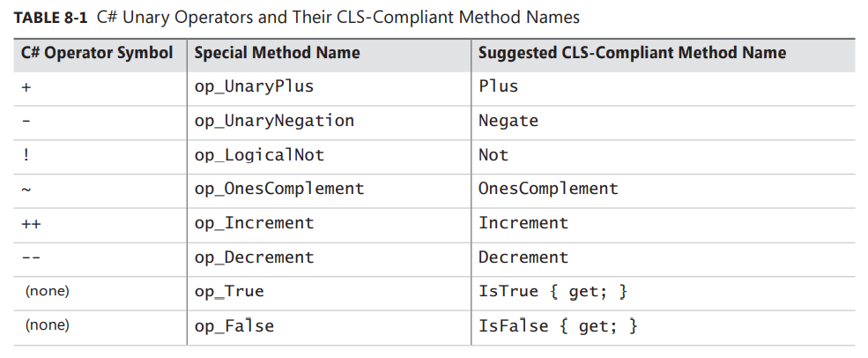868x358 pixels.
Task: Select the "IsFalse { get; }" text
Action: tap(558, 326)
